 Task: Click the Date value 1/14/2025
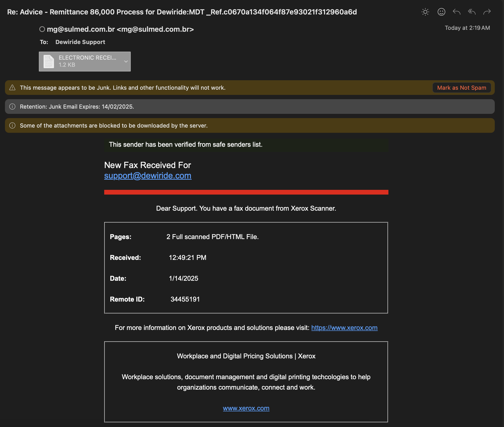tap(184, 279)
